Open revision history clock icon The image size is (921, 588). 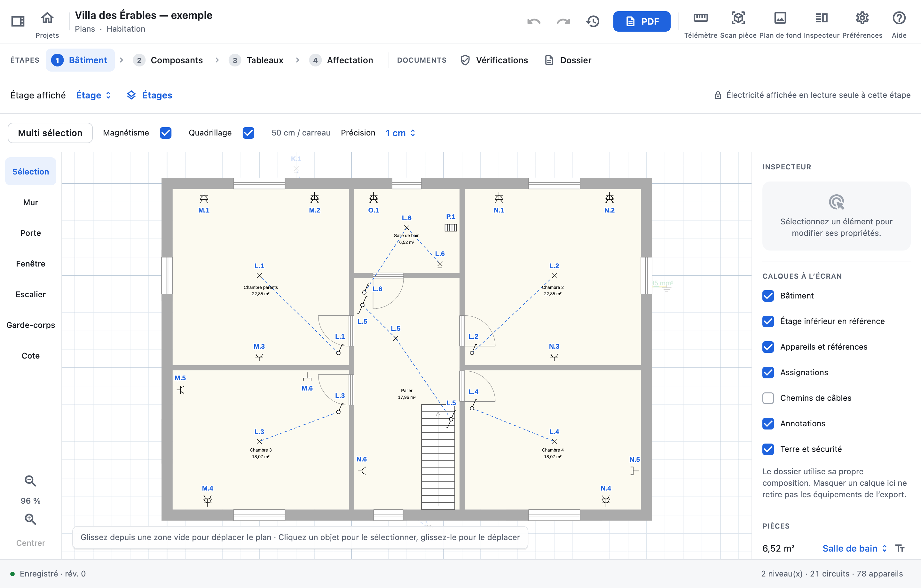[x=593, y=21]
